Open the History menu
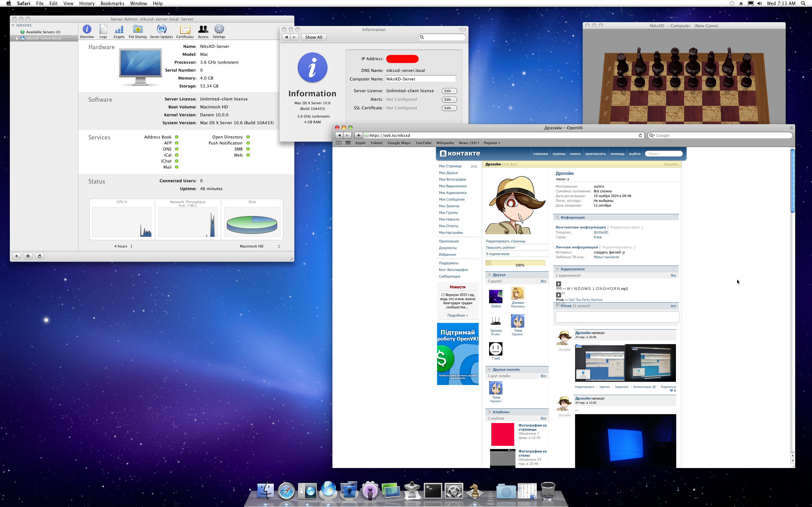Image resolution: width=812 pixels, height=507 pixels. pyautogui.click(x=87, y=3)
